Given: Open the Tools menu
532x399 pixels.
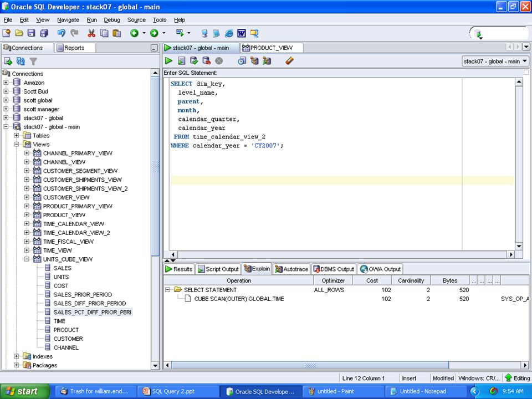Looking at the screenshot, I should click(160, 20).
